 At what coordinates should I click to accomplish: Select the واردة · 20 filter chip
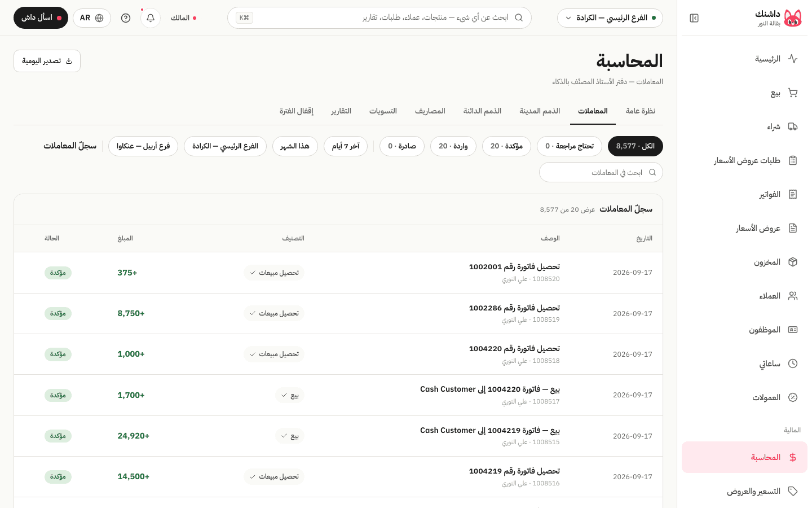(x=453, y=146)
